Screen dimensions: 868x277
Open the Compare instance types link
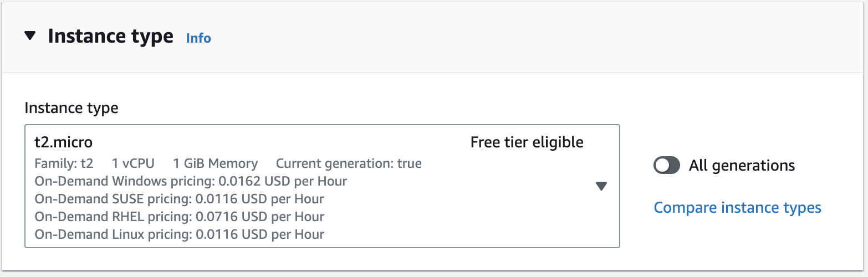point(737,208)
